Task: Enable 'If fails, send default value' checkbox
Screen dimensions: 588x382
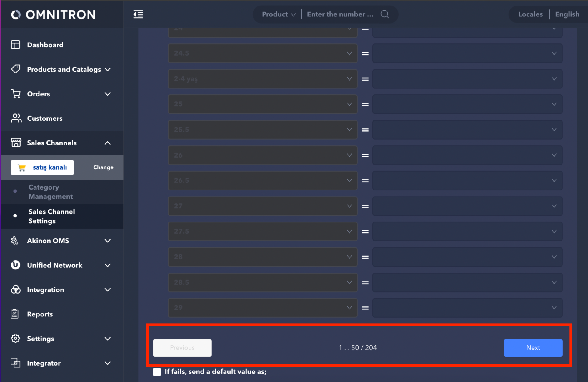Action: 157,372
